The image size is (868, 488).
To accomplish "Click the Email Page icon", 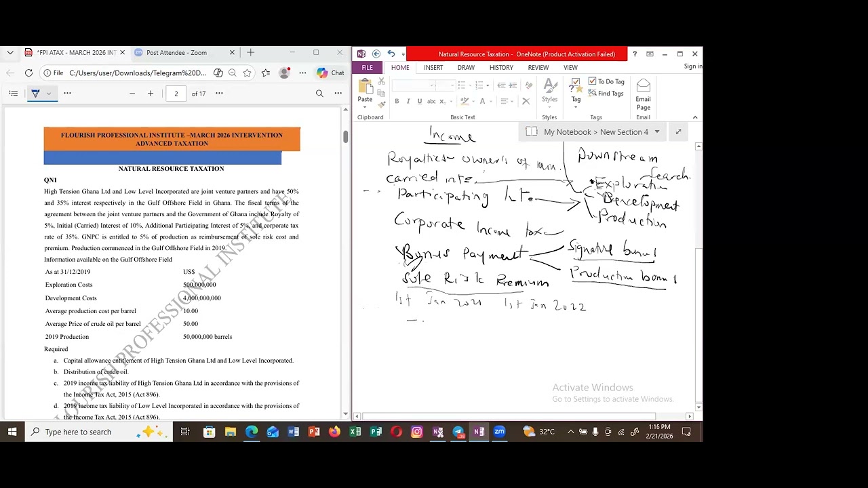I will 643,94.
